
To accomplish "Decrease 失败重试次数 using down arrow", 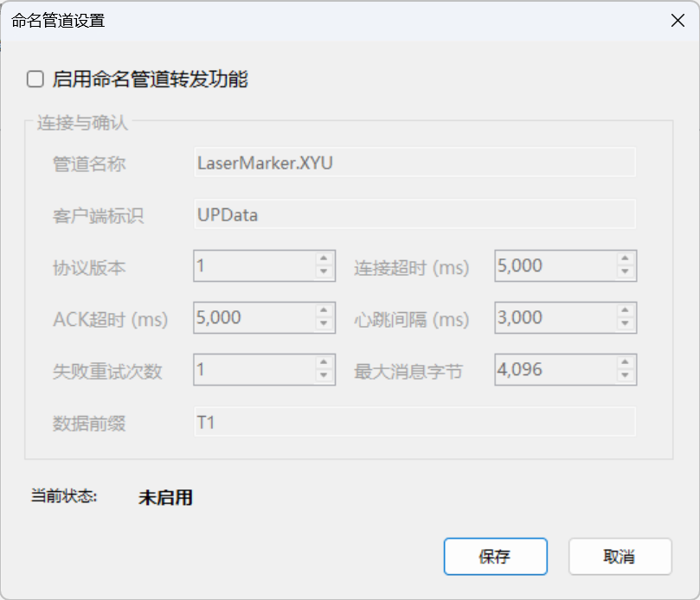I will pos(324,376).
